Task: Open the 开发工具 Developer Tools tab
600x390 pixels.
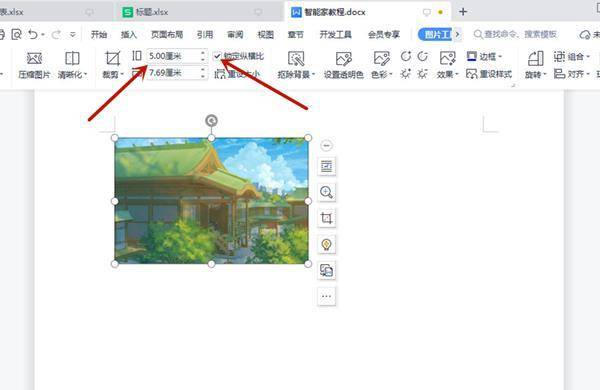Action: pyautogui.click(x=336, y=34)
